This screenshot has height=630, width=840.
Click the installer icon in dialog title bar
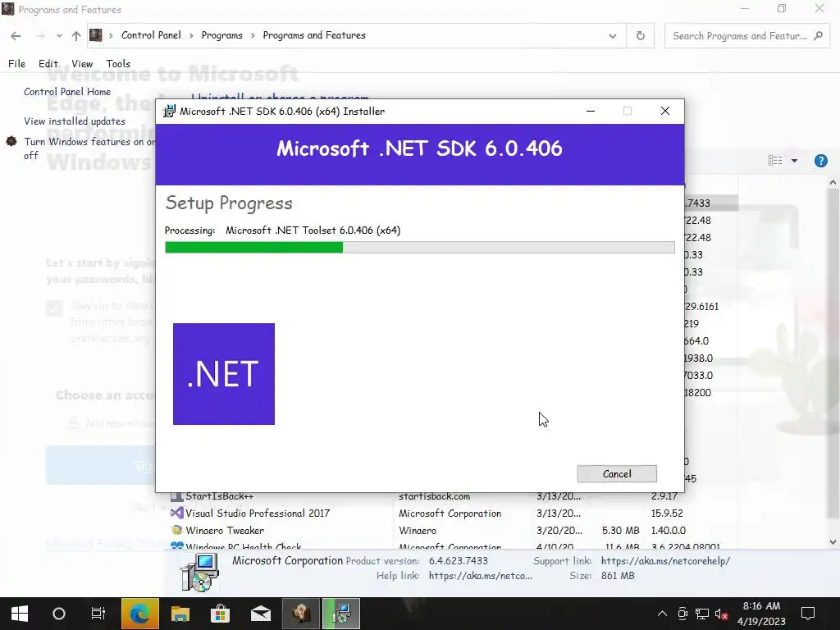169,111
